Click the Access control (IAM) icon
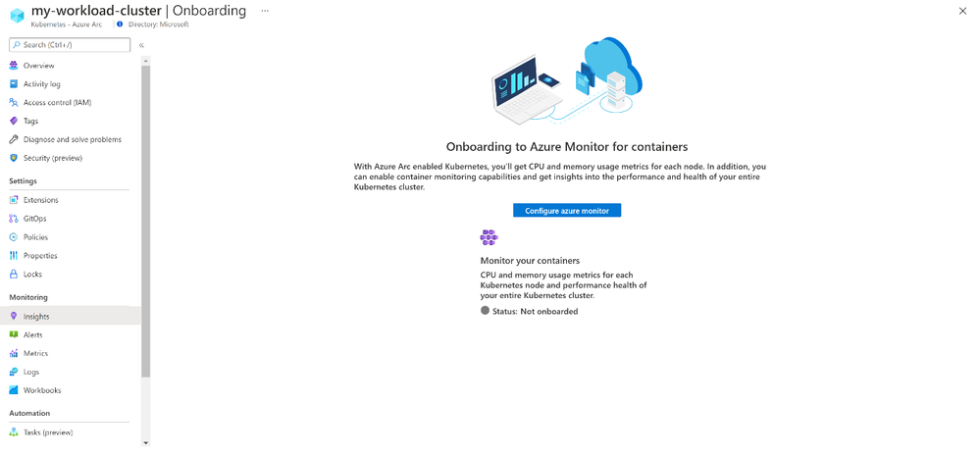Screen dimensions: 980x454 (x=14, y=102)
